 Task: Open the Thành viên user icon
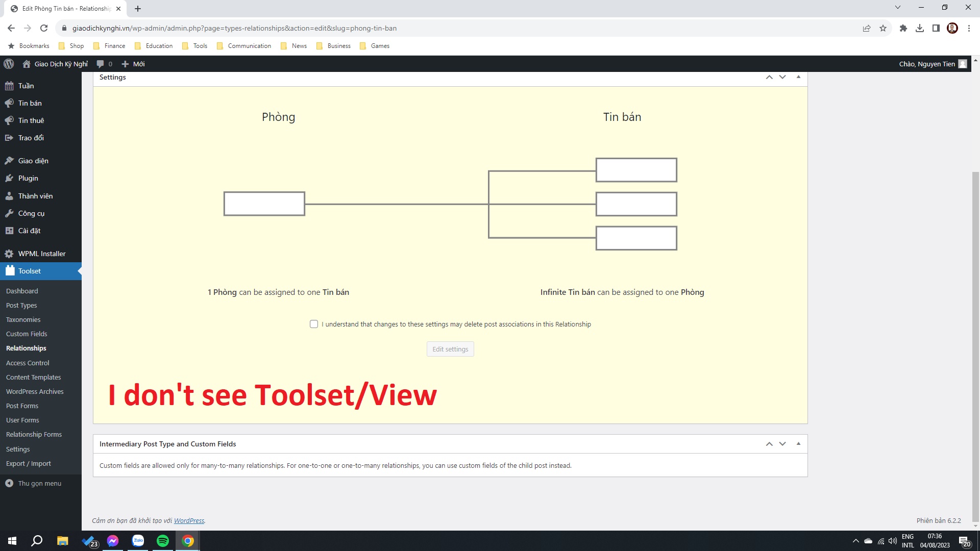tap(9, 196)
